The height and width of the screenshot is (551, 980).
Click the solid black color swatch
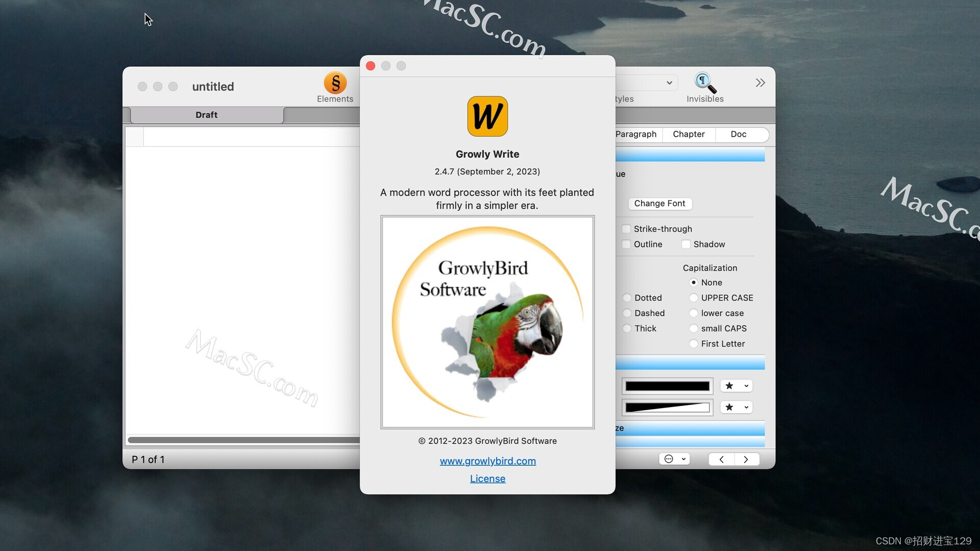[x=668, y=386]
